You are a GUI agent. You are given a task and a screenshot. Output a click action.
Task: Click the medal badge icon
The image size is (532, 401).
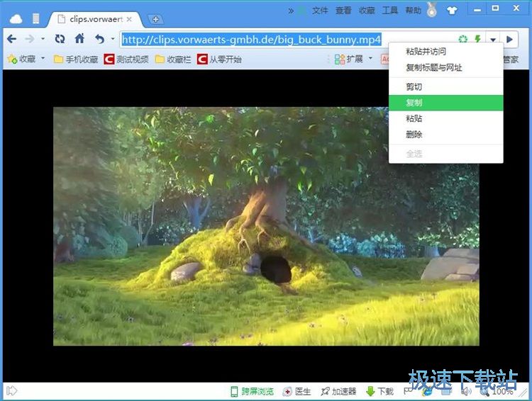[x=431, y=10]
